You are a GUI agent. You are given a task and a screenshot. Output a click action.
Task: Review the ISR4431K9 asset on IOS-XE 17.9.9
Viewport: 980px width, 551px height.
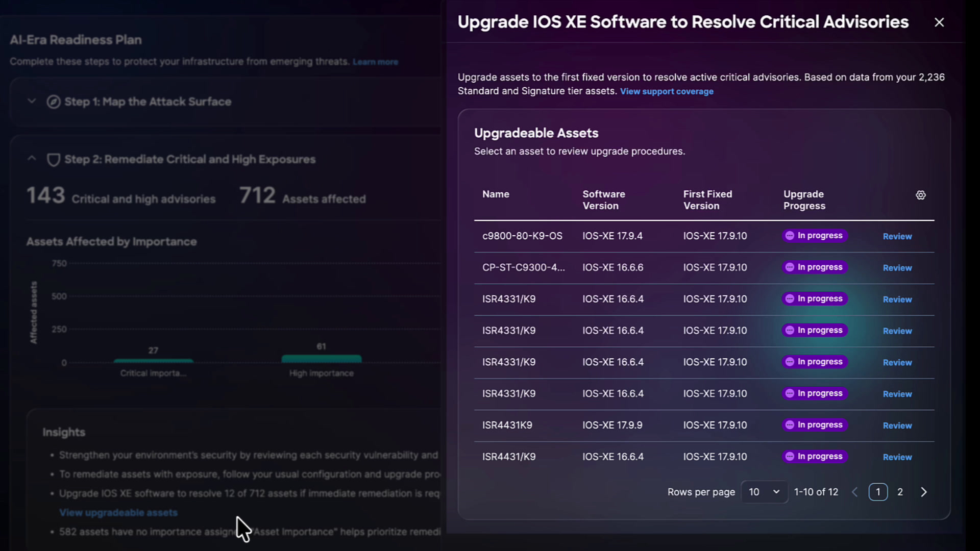coord(897,425)
